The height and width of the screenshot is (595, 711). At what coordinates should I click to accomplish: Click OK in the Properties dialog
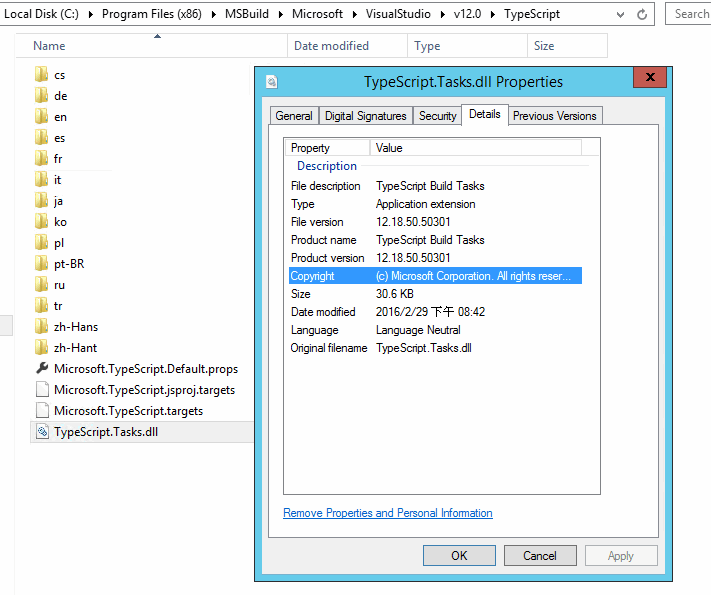click(x=459, y=556)
